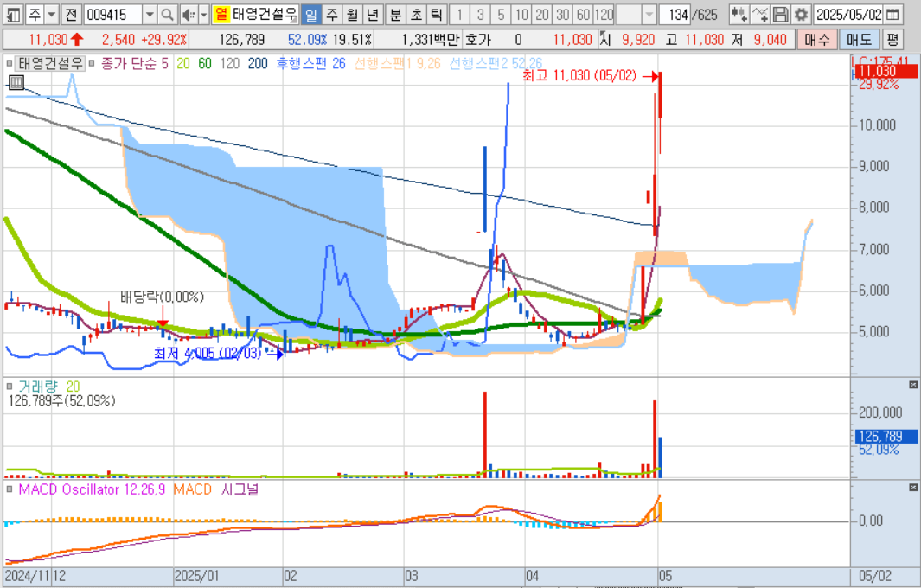Screen dimensions: 921x588
Task: Click the MACD Oscillator 12,26,9 label
Action: coord(93,489)
